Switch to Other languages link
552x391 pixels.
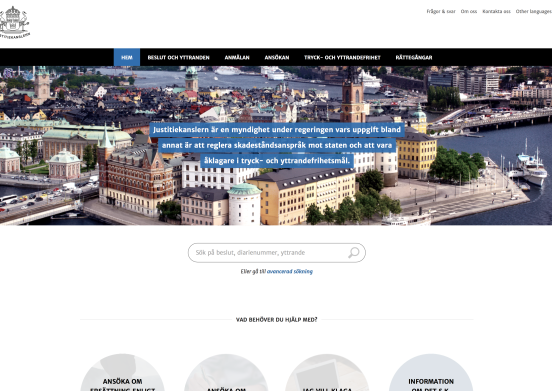(x=534, y=11)
